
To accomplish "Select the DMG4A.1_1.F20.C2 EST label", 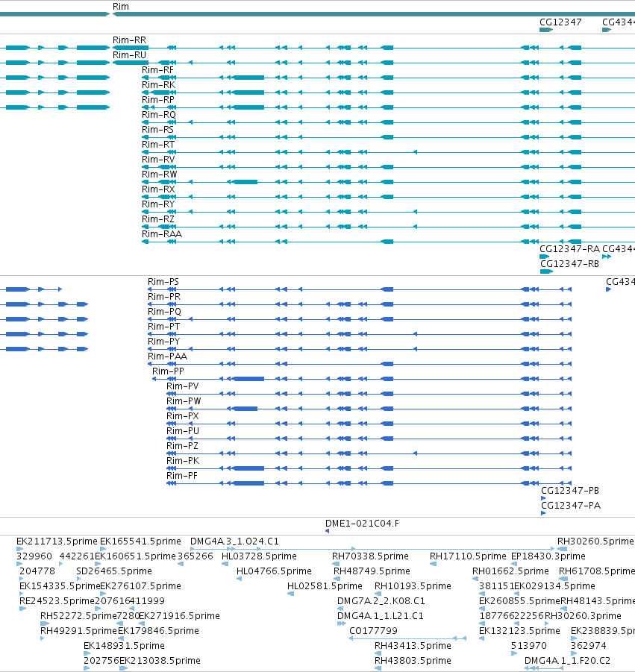I will [567, 661].
